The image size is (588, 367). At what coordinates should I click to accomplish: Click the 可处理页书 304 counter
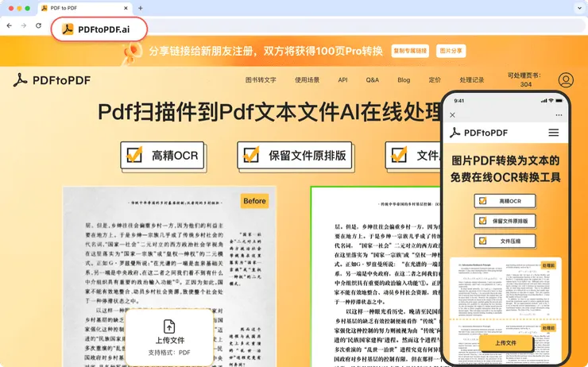click(524, 79)
